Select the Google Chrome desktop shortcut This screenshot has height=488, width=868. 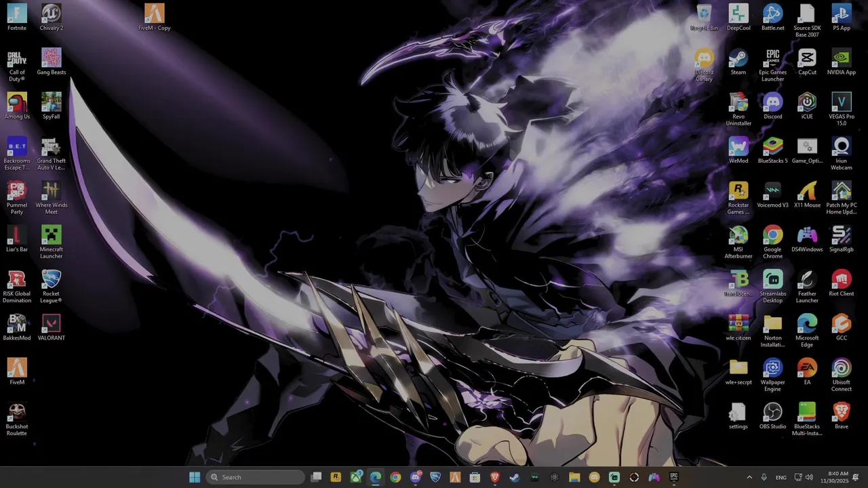click(x=773, y=243)
